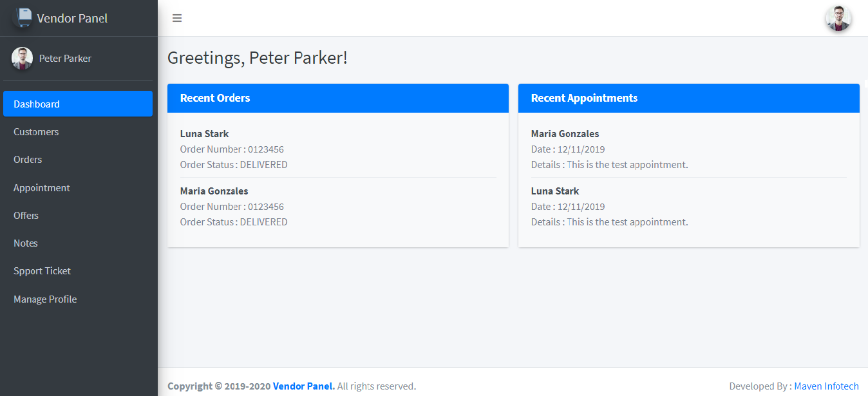
Task: Open the Spport Ticket menu item
Action: click(78, 270)
